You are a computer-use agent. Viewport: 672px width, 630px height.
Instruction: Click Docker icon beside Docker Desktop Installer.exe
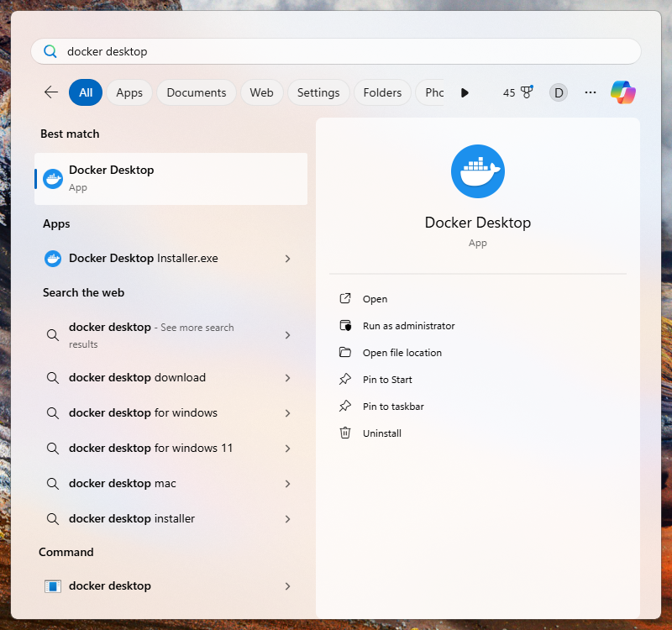point(53,259)
